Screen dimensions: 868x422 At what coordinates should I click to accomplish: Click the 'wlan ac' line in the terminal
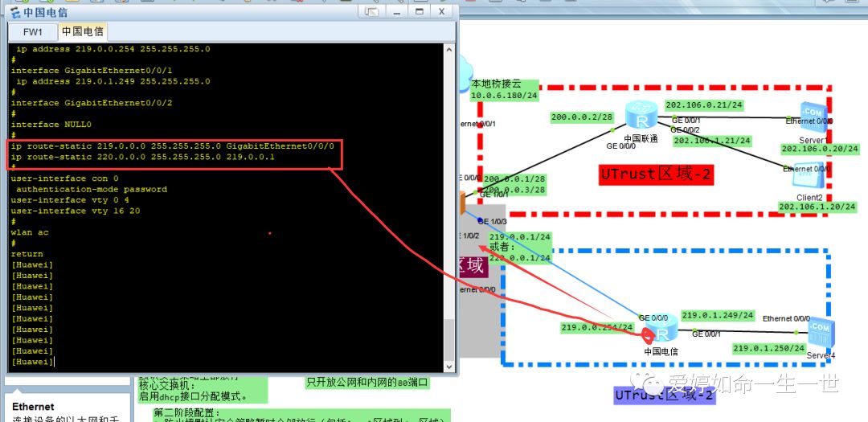pos(30,232)
